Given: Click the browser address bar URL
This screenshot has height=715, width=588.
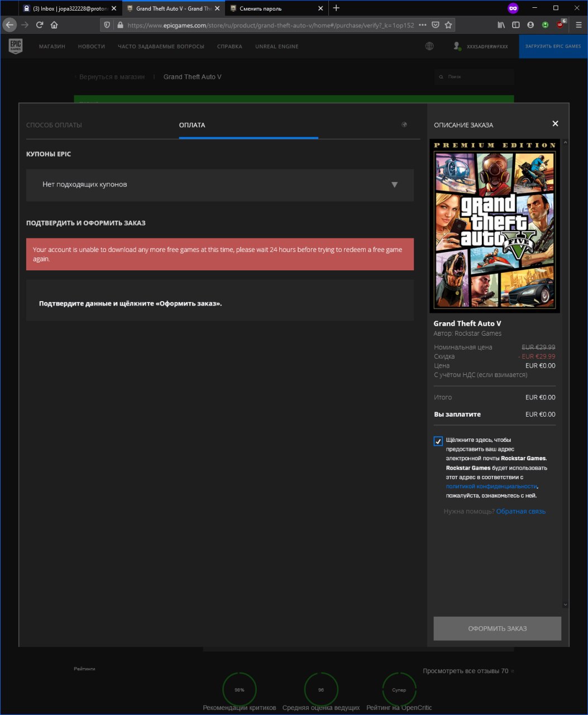Looking at the screenshot, I should (270, 25).
